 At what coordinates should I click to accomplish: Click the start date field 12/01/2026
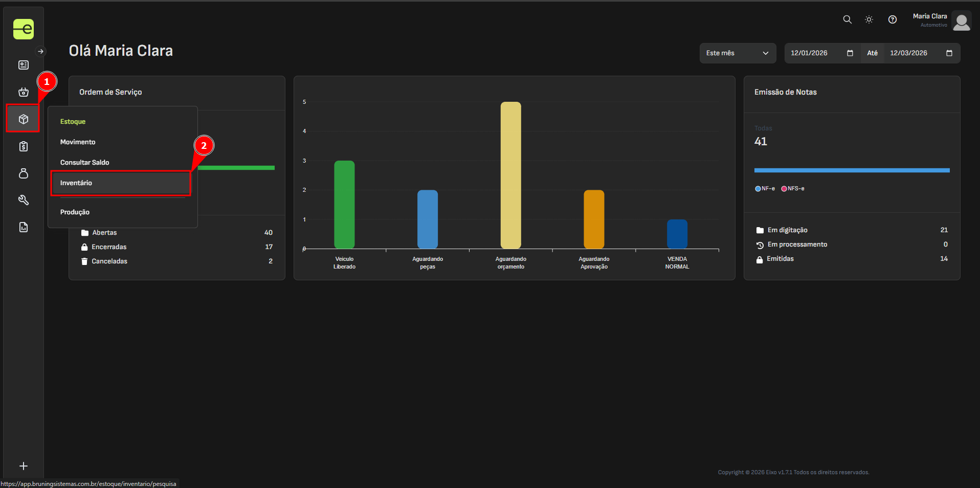click(816, 53)
